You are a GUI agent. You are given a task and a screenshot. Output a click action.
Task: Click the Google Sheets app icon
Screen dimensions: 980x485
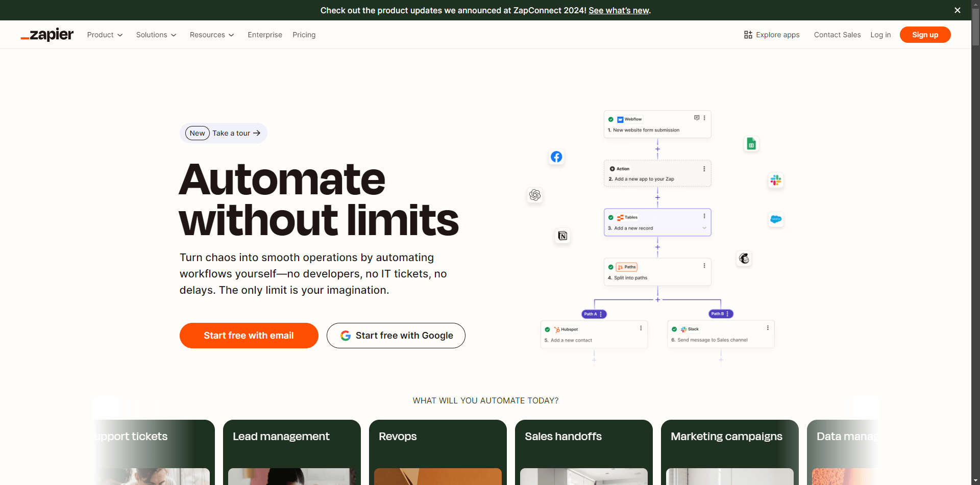751,144
